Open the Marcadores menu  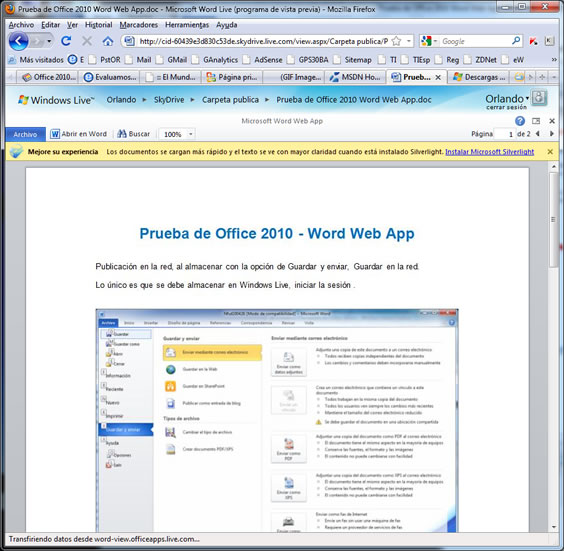138,25
